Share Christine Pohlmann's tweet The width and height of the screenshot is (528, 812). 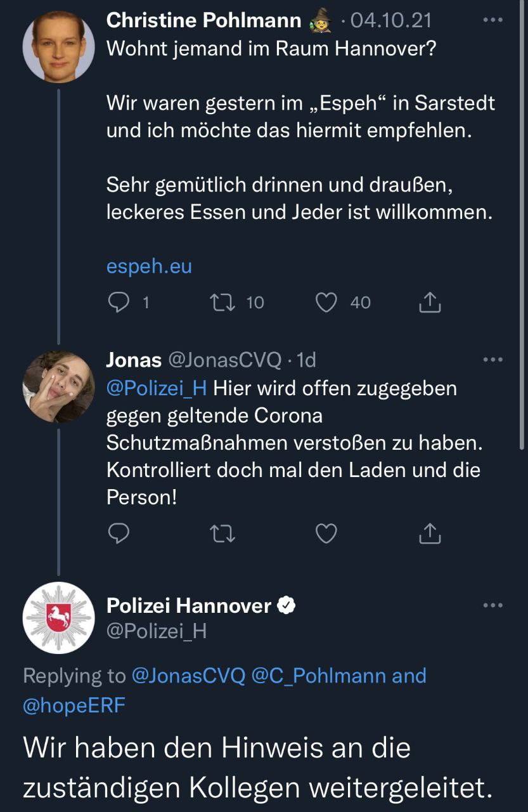(430, 303)
